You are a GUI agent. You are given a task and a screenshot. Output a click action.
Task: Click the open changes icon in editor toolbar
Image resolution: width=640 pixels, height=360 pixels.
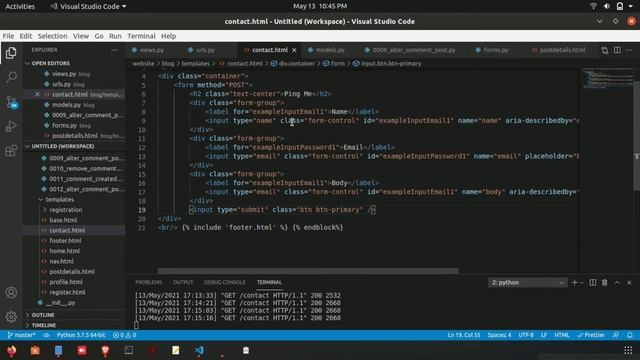pos(604,50)
